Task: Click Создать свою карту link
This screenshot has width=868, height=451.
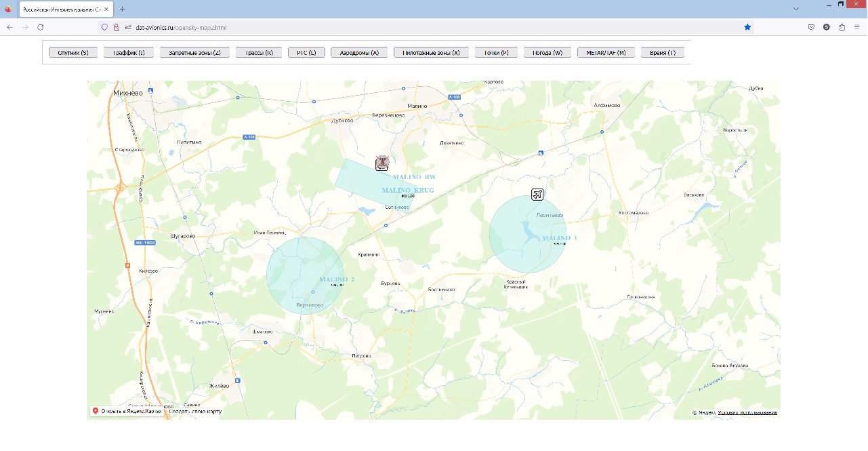Action: (x=194, y=411)
